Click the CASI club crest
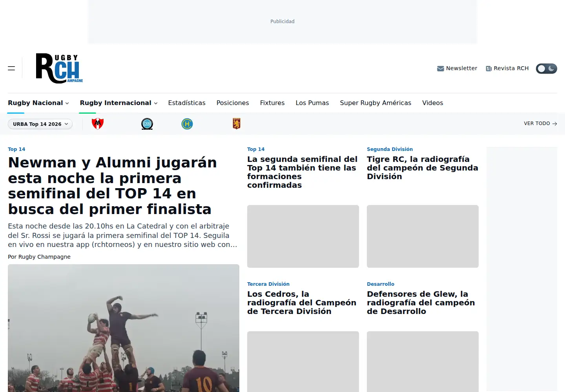Viewport: 565px width, 392px height. 147,124
